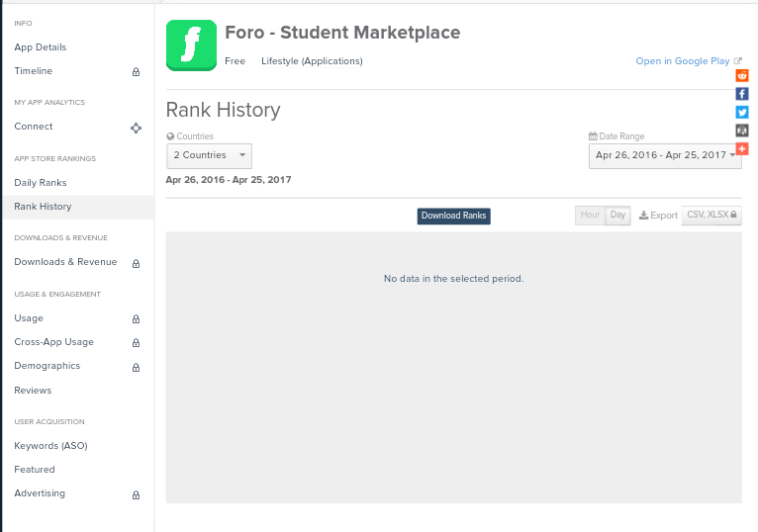
Task: Switch chart granularity to Hour
Action: (x=590, y=216)
